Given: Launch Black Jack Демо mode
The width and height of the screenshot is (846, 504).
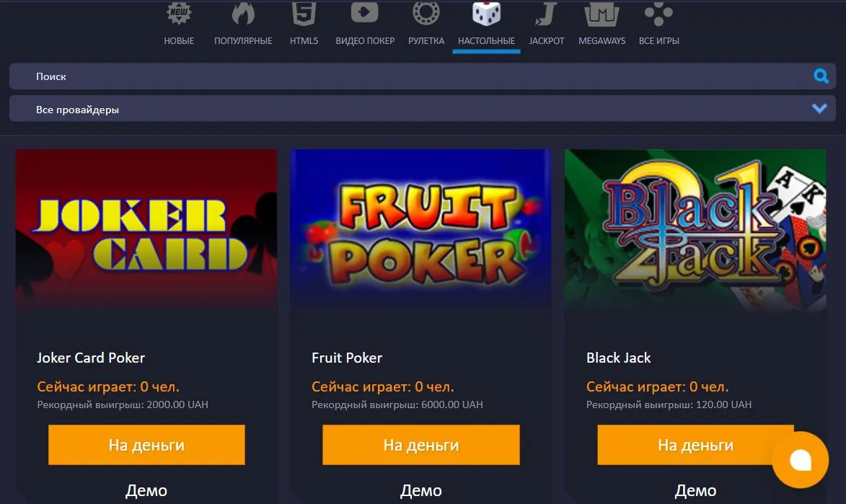Looking at the screenshot, I should pyautogui.click(x=695, y=490).
